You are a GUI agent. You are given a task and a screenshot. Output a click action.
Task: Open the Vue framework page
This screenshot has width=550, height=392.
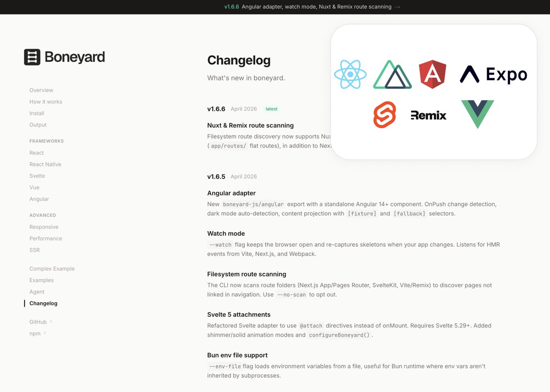(x=34, y=187)
